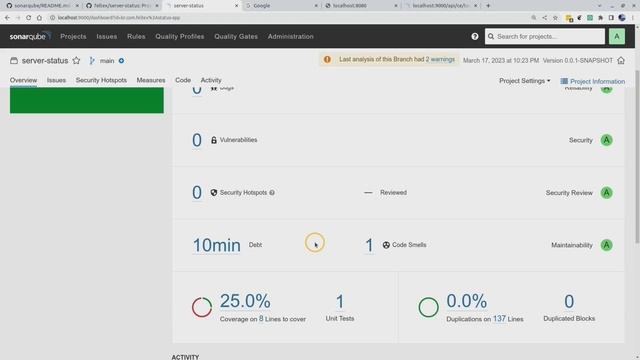Open the main branch selector
The width and height of the screenshot is (640, 360).
click(x=107, y=61)
